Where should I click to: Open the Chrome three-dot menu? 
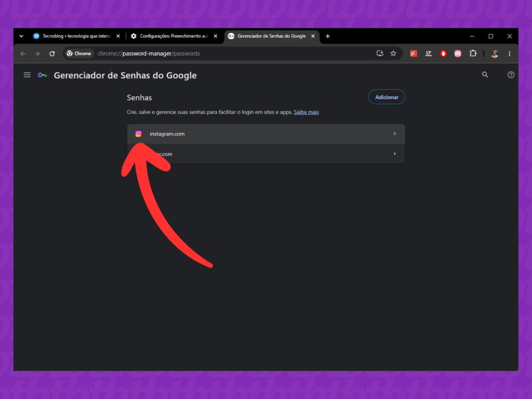pos(509,54)
